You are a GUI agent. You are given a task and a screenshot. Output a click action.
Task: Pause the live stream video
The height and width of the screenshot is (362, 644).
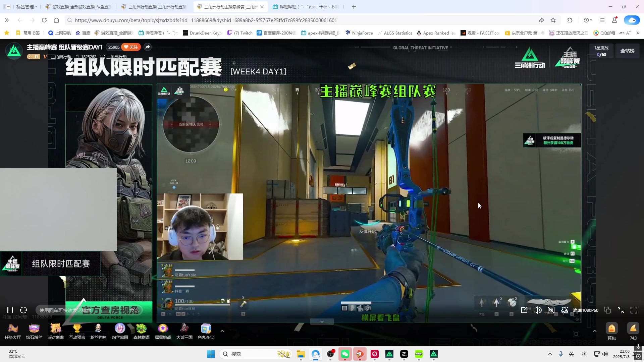(10, 310)
